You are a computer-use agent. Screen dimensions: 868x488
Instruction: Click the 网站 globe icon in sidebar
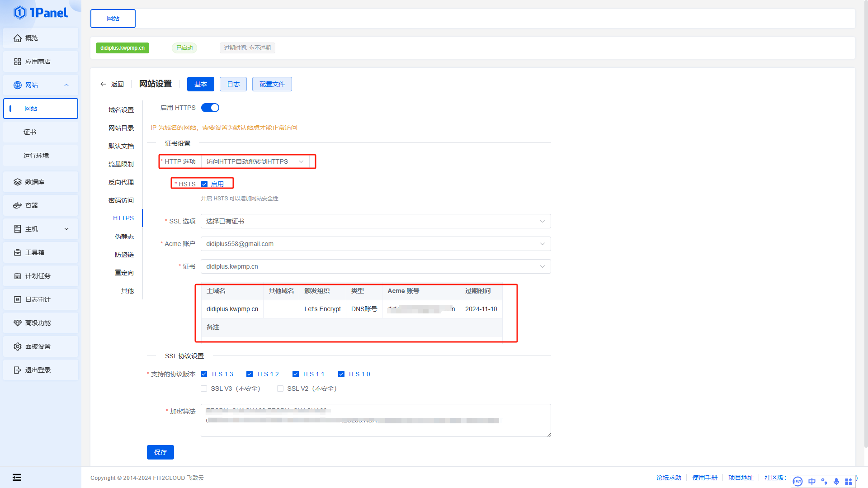[x=18, y=85]
